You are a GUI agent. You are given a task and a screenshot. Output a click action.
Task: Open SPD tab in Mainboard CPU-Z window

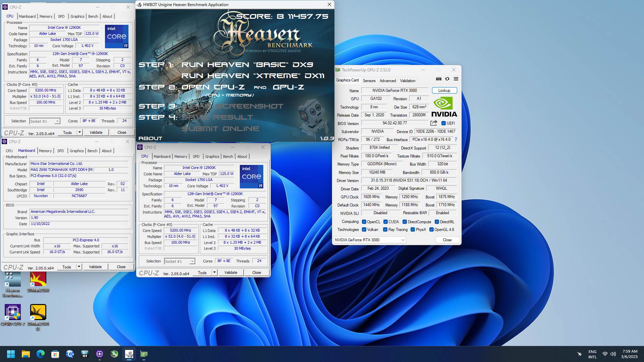point(60,151)
